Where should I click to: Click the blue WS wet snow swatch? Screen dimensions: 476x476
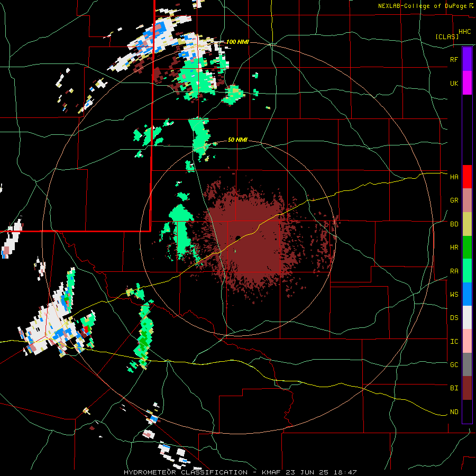click(467, 294)
